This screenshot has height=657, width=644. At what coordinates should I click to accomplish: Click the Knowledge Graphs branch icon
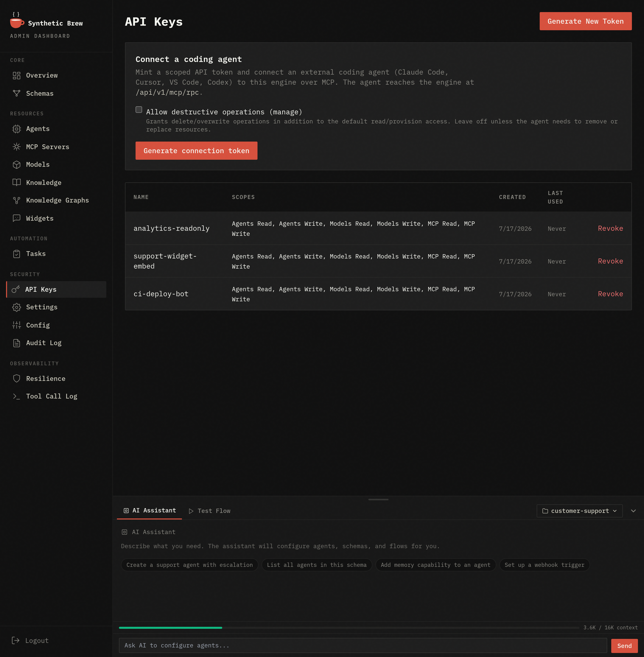[x=16, y=201]
